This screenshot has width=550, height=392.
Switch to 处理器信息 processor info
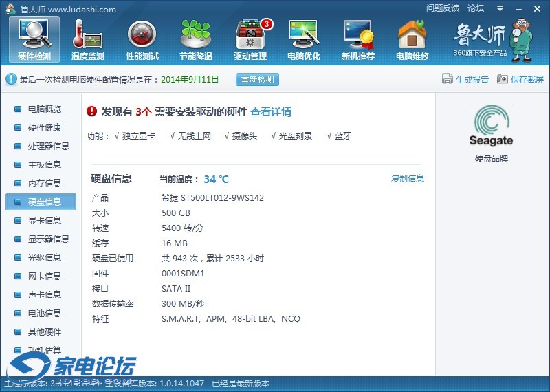(x=48, y=146)
